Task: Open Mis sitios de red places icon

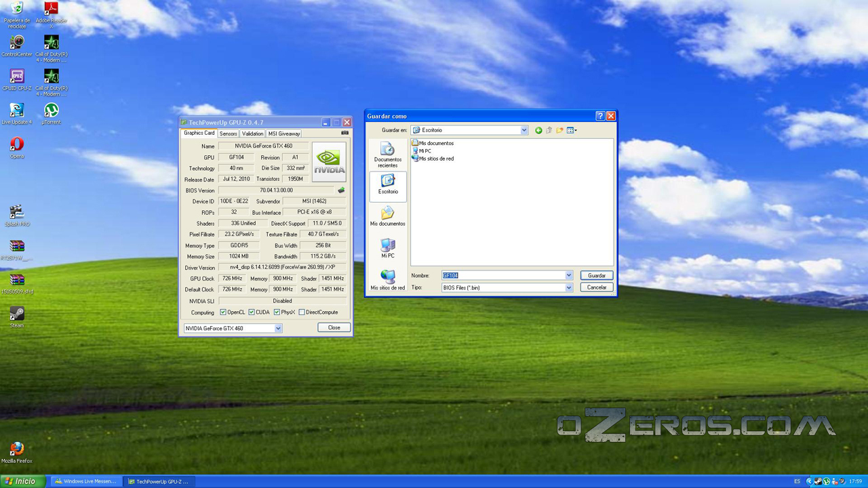Action: [x=388, y=280]
